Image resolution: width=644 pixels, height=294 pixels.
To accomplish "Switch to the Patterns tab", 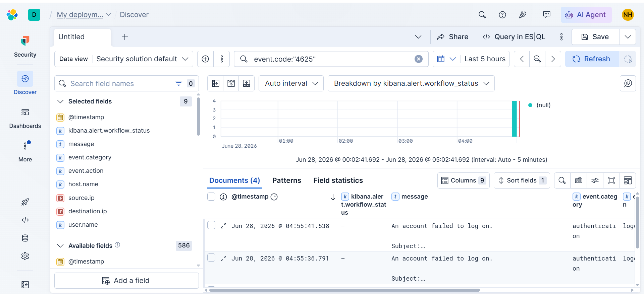I will click(287, 180).
